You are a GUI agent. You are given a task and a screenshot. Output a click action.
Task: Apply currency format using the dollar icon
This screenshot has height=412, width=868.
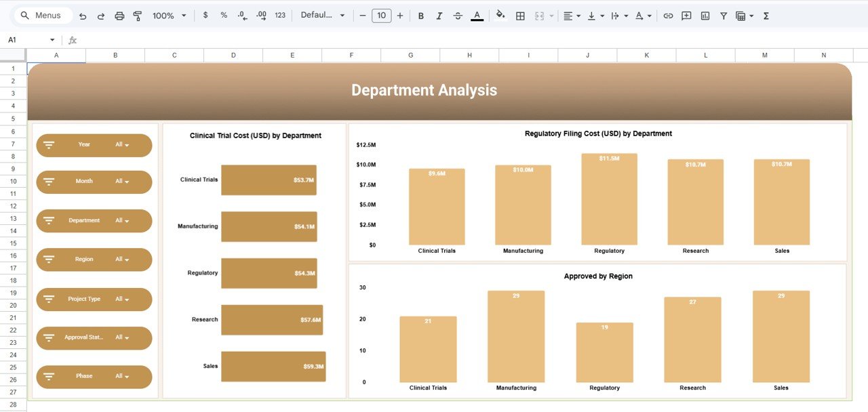205,15
